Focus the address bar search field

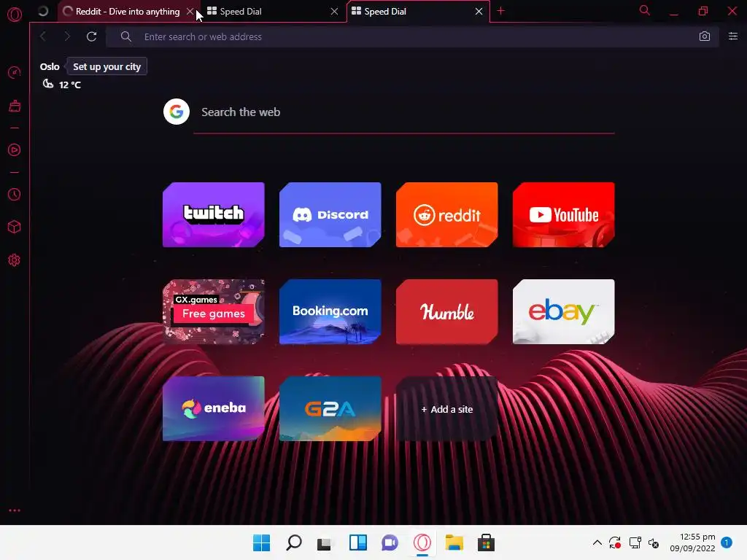[x=412, y=36]
